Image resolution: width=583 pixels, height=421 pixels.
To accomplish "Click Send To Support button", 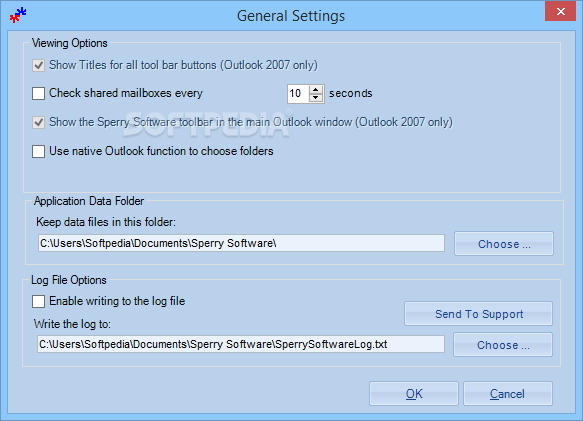I will 479,314.
